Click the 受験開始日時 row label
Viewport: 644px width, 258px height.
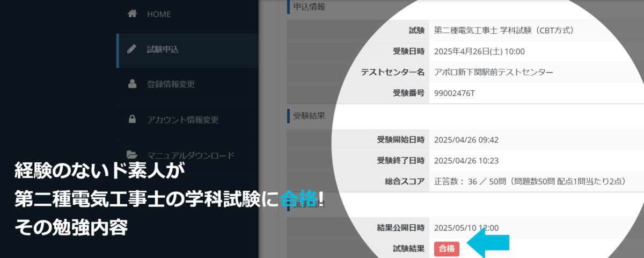(401, 140)
